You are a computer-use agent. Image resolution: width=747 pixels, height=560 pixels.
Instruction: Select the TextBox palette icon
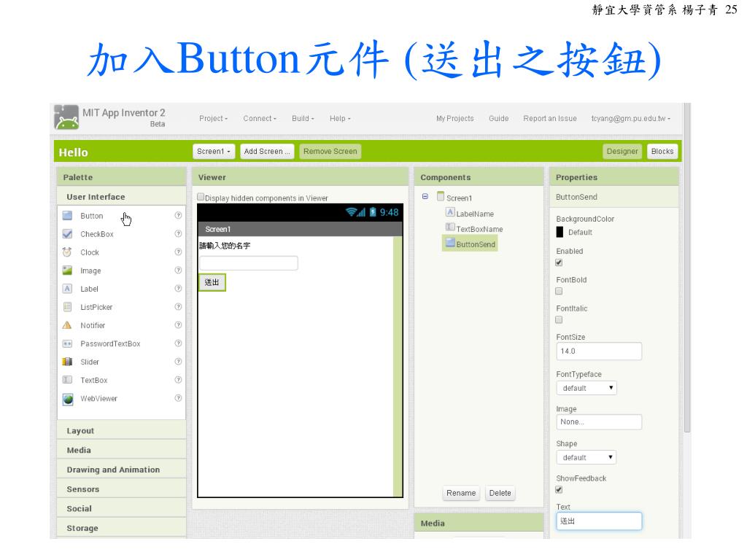coord(68,380)
